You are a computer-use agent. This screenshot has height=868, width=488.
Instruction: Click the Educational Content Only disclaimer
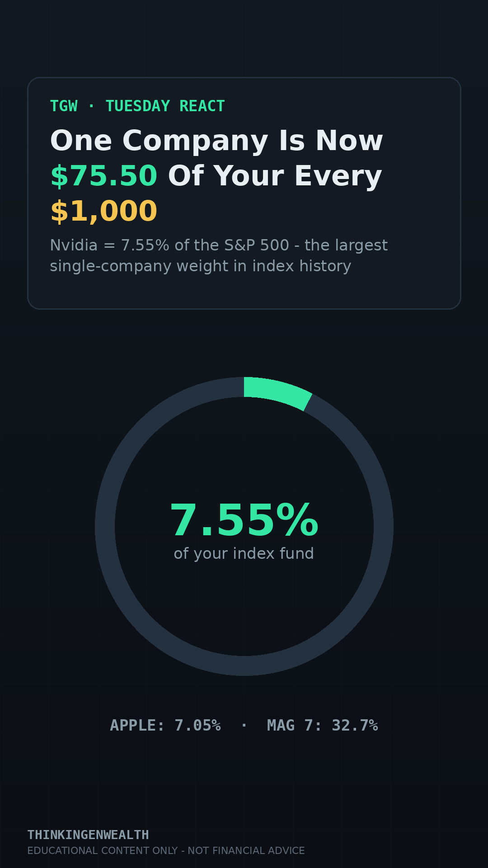[166, 851]
